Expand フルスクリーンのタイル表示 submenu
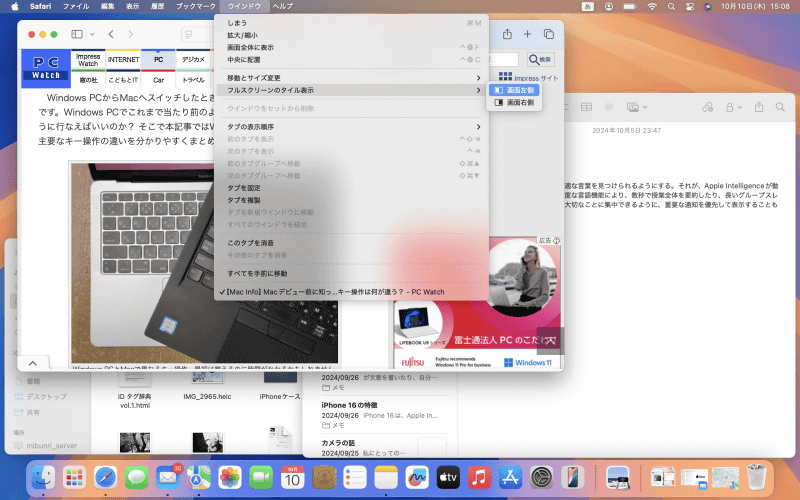 click(351, 90)
